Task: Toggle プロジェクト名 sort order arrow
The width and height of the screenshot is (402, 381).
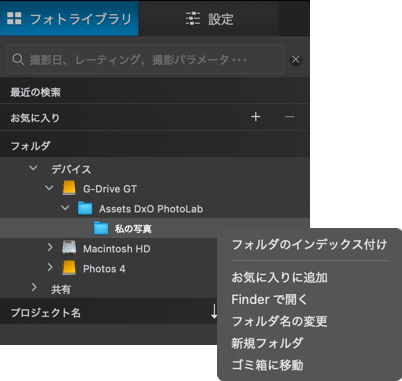Action: tap(214, 311)
